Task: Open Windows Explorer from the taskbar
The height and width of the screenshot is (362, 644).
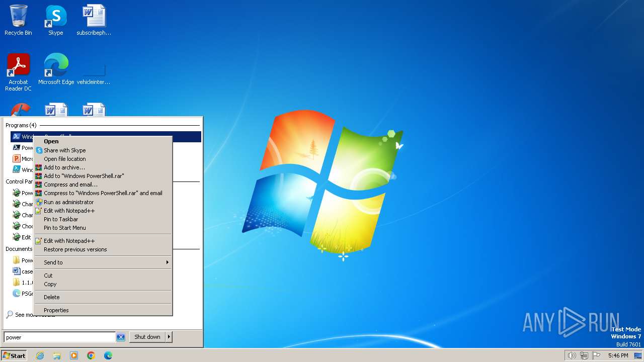Action: pyautogui.click(x=57, y=355)
